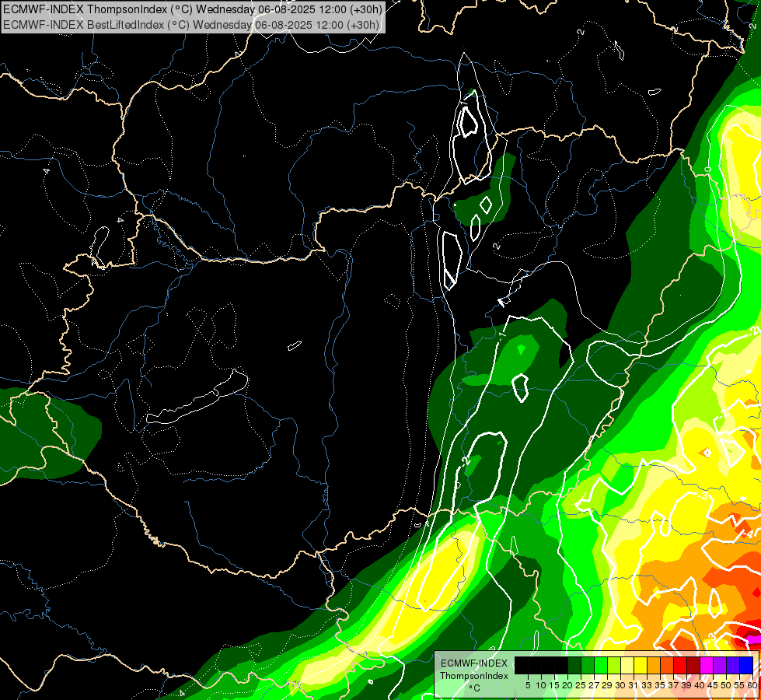Screen dimensions: 761x700
Task: Click the legend tick value 45
Action: (x=714, y=685)
